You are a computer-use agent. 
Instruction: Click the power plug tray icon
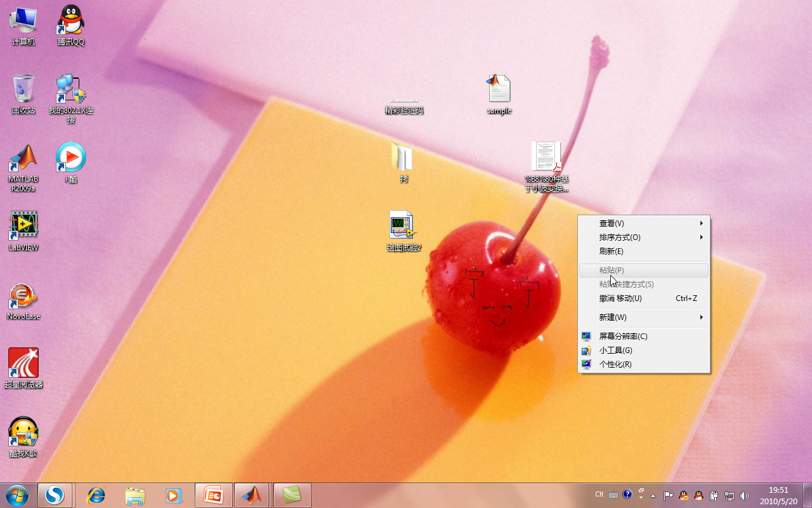[x=714, y=495]
